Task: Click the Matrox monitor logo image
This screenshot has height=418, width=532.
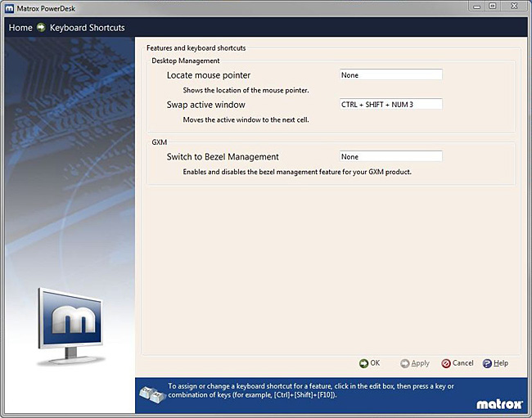Action: point(70,327)
